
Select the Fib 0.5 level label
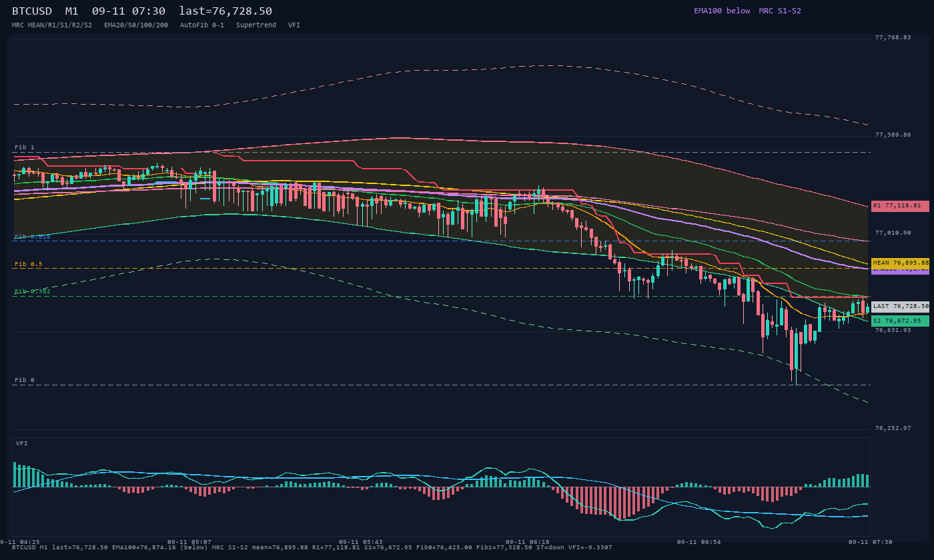coord(29,264)
